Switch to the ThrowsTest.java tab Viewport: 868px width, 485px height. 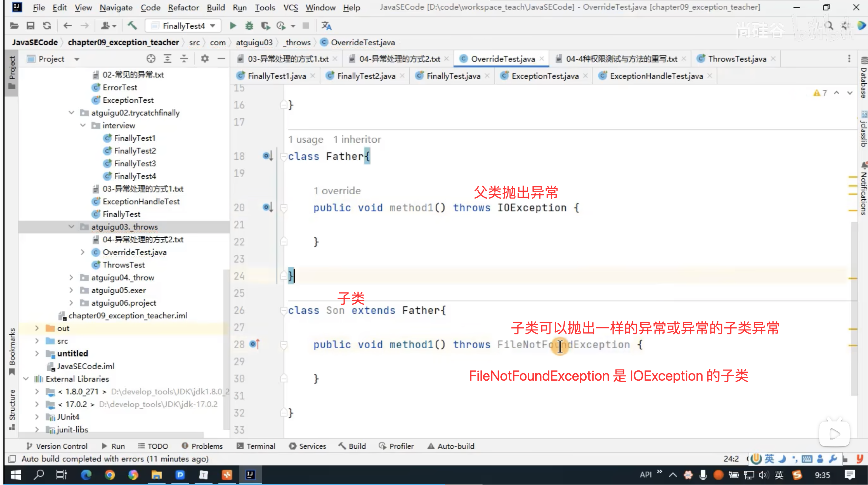tap(737, 59)
